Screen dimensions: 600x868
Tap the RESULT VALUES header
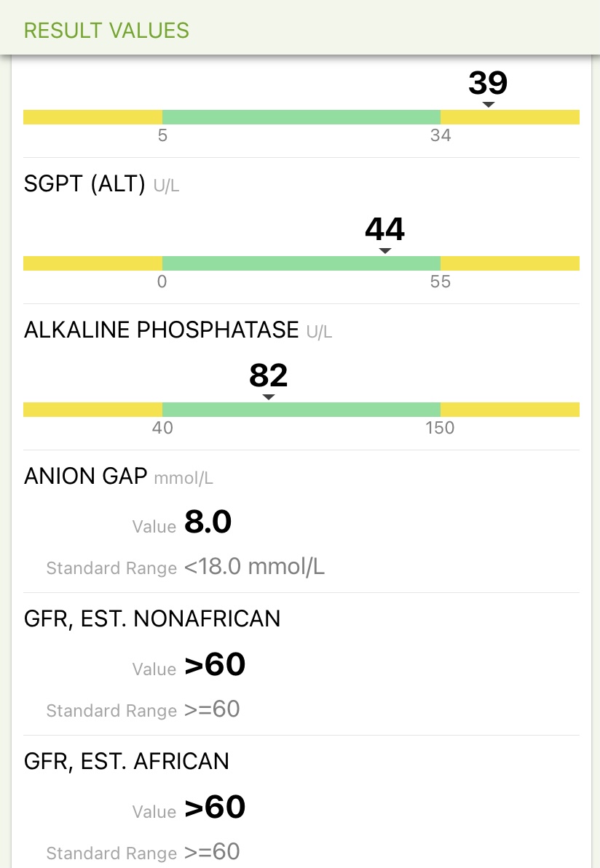(106, 31)
